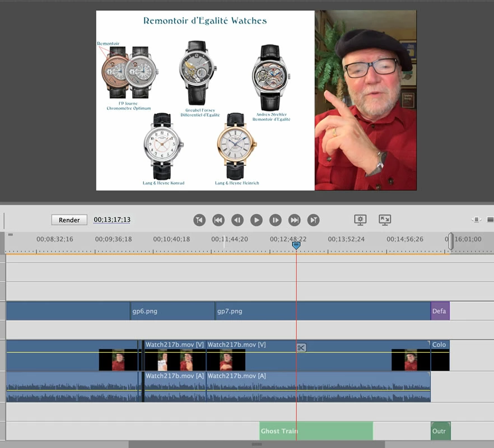Jump to the next edit point
The width and height of the screenshot is (494, 448).
coord(294,220)
